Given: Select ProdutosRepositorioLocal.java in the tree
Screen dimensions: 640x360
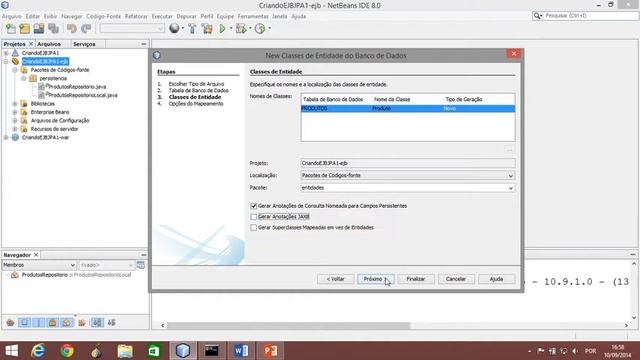Looking at the screenshot, I should pos(83,95).
